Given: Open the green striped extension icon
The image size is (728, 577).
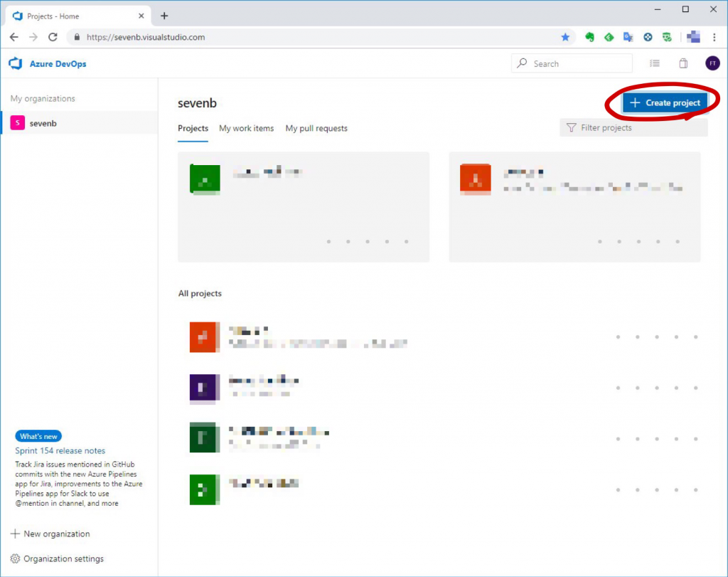Looking at the screenshot, I should (x=667, y=37).
